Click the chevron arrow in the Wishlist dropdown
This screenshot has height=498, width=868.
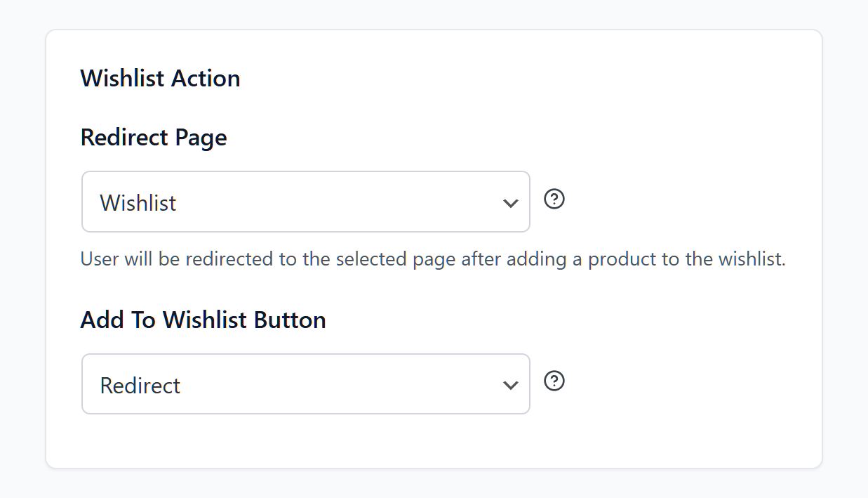pyautogui.click(x=511, y=203)
